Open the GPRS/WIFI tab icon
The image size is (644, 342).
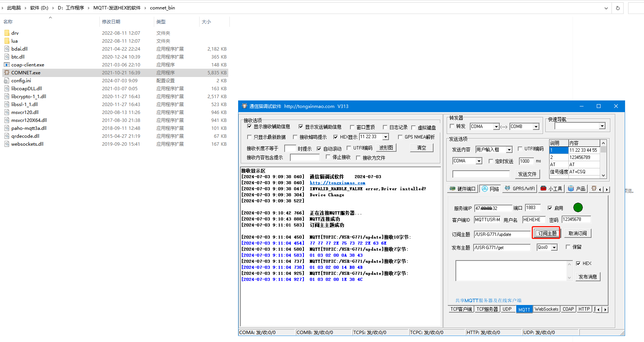pos(508,188)
